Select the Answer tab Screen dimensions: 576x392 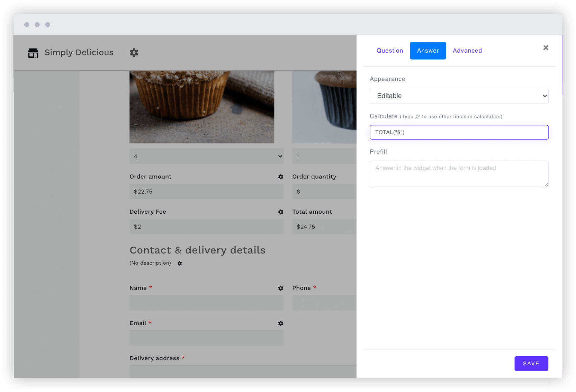coord(428,51)
